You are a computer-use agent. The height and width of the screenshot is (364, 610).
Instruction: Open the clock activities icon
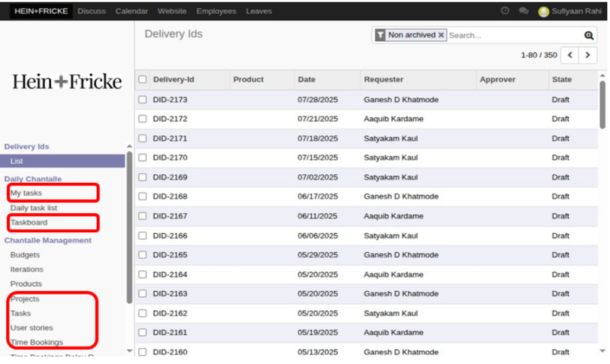(505, 11)
